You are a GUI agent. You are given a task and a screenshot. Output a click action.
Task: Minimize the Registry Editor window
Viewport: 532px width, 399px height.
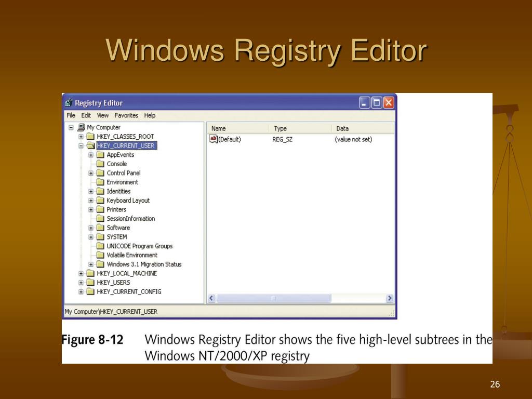click(x=364, y=102)
